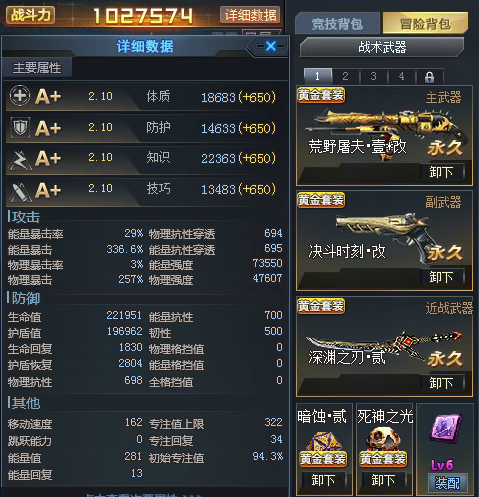Click the 技巧 skill bullet icon
Viewport: 479px width, 497px height.
[20, 192]
